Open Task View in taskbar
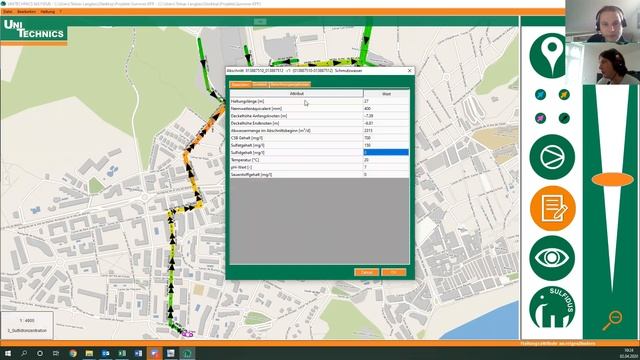The height and width of the screenshot is (360, 640). point(56,353)
